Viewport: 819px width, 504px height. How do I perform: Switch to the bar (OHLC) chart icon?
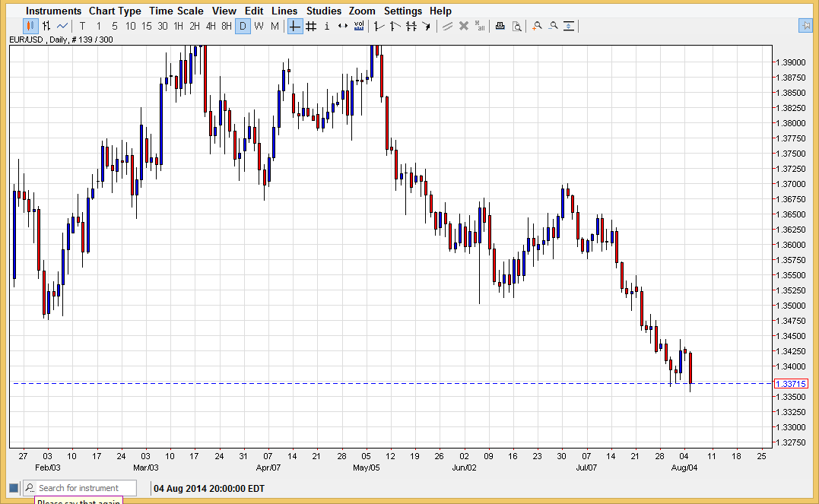point(46,26)
